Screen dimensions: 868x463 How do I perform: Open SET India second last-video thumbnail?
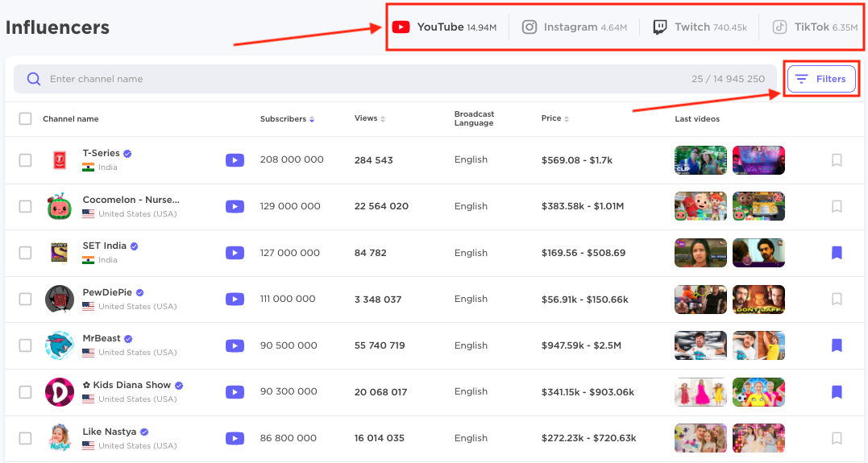[x=758, y=253]
